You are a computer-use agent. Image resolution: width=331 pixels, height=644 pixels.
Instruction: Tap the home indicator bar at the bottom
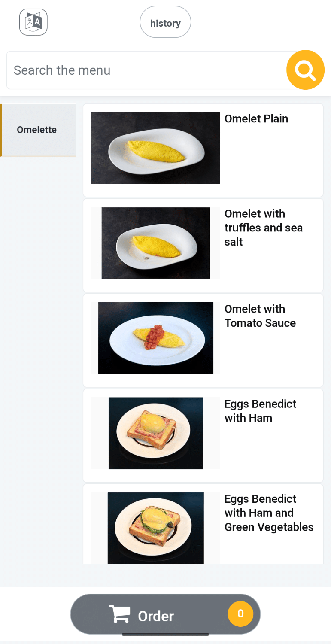click(165, 635)
